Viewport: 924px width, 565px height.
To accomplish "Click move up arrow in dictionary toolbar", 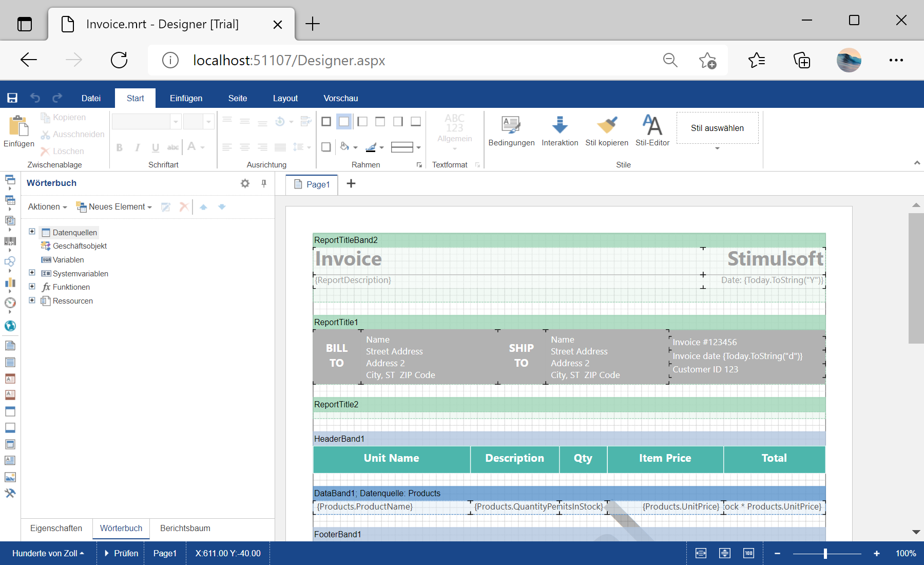I will click(203, 207).
